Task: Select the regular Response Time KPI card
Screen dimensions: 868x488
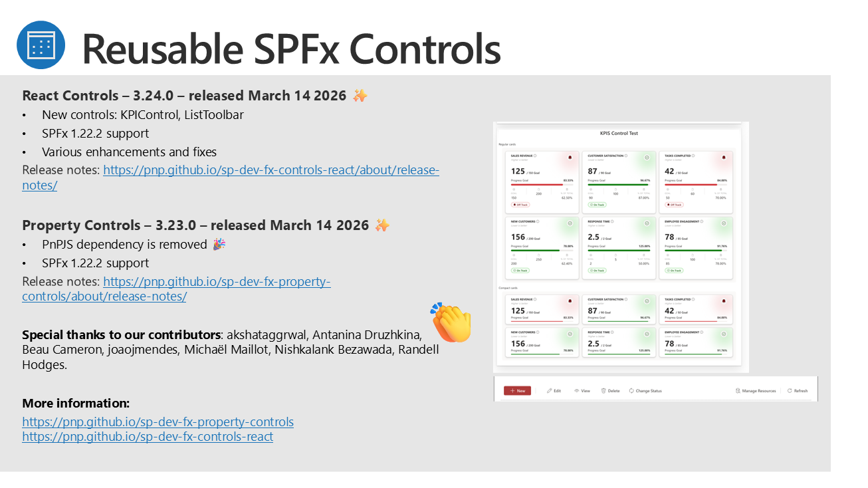Action: click(x=618, y=247)
